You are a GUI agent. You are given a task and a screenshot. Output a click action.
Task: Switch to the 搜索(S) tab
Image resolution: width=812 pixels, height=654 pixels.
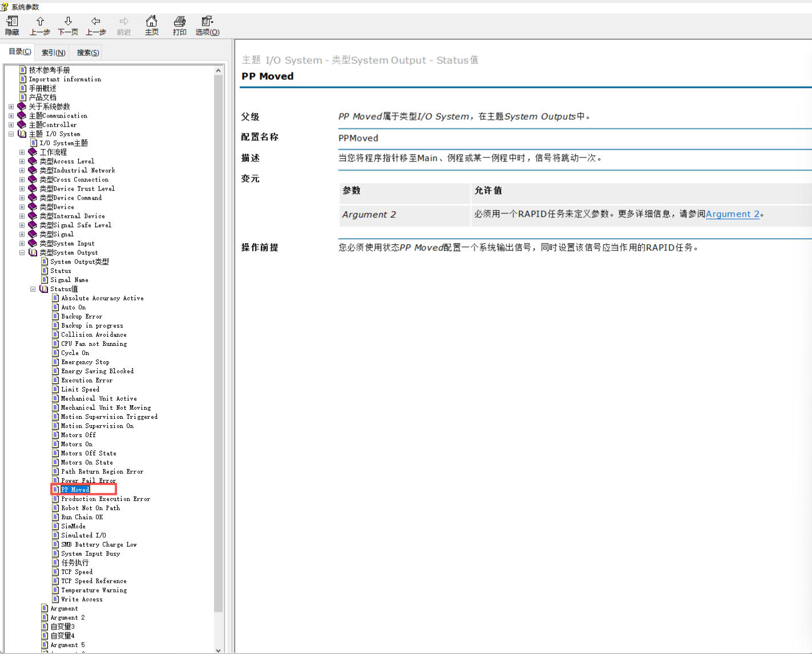click(x=88, y=53)
